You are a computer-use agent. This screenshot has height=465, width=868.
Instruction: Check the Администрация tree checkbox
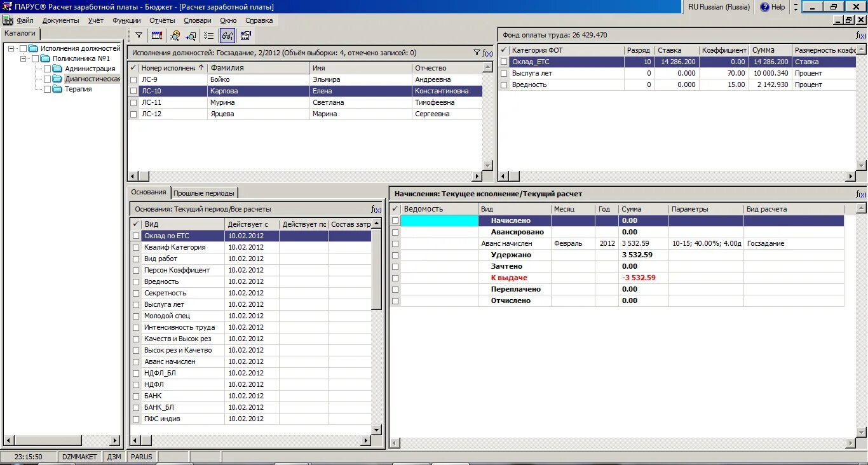48,69
